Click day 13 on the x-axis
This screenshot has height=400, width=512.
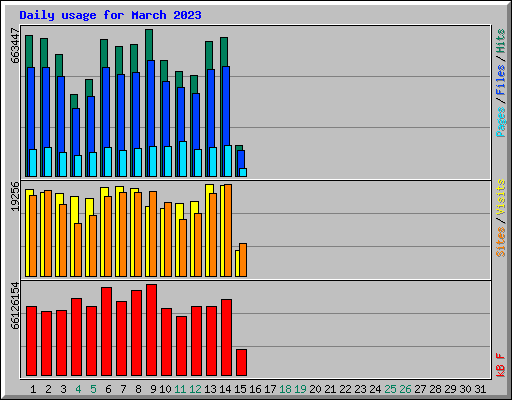(210, 389)
